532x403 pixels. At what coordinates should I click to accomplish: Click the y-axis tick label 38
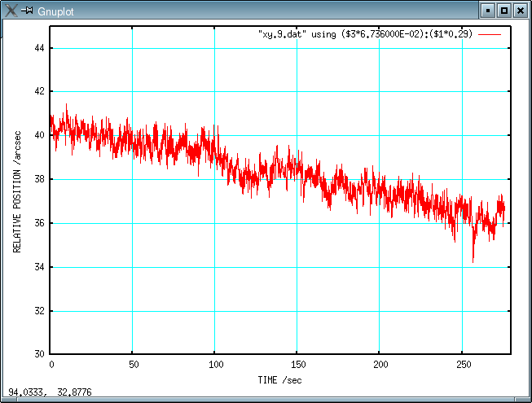click(x=39, y=179)
